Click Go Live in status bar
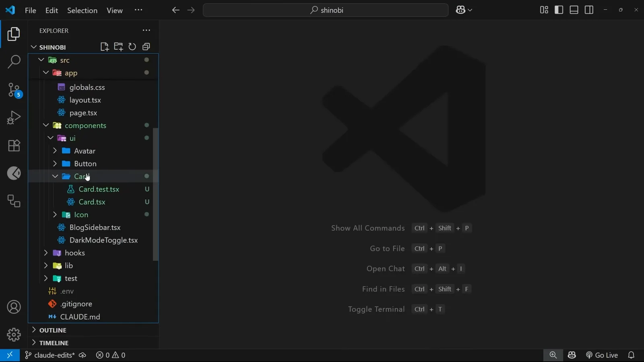Screen dimensions: 644x362 [602, 355]
